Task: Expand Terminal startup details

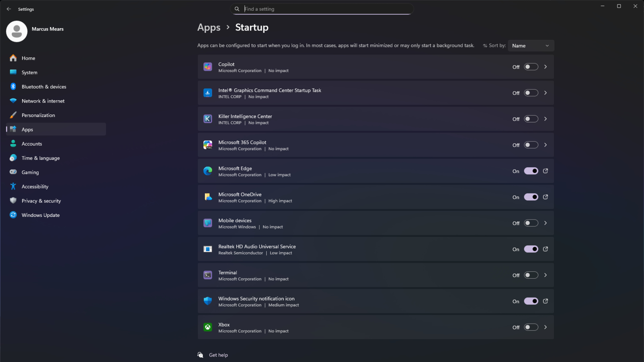Action: [x=545, y=275]
